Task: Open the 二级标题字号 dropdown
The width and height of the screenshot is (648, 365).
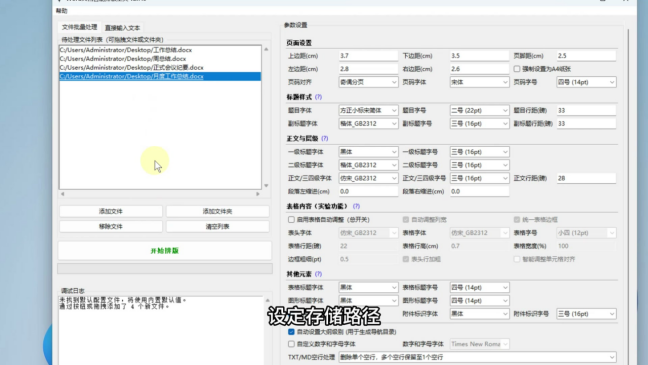Action: [479, 165]
